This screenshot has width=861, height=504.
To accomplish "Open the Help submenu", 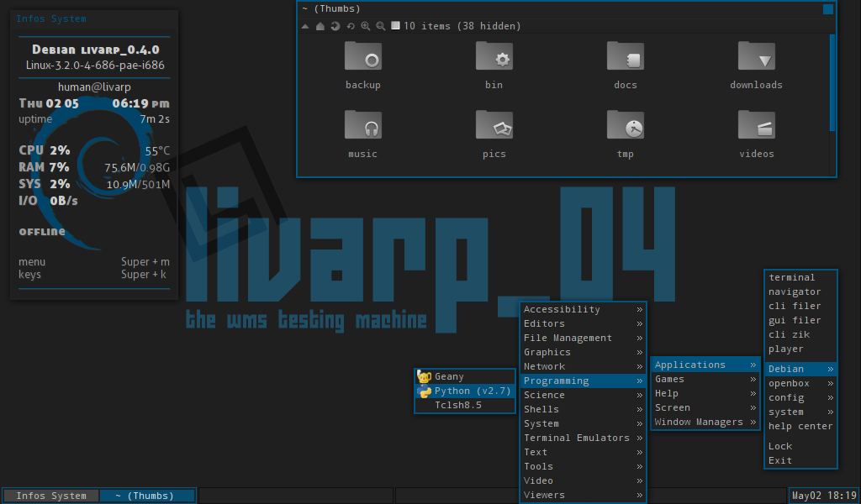I will point(705,393).
